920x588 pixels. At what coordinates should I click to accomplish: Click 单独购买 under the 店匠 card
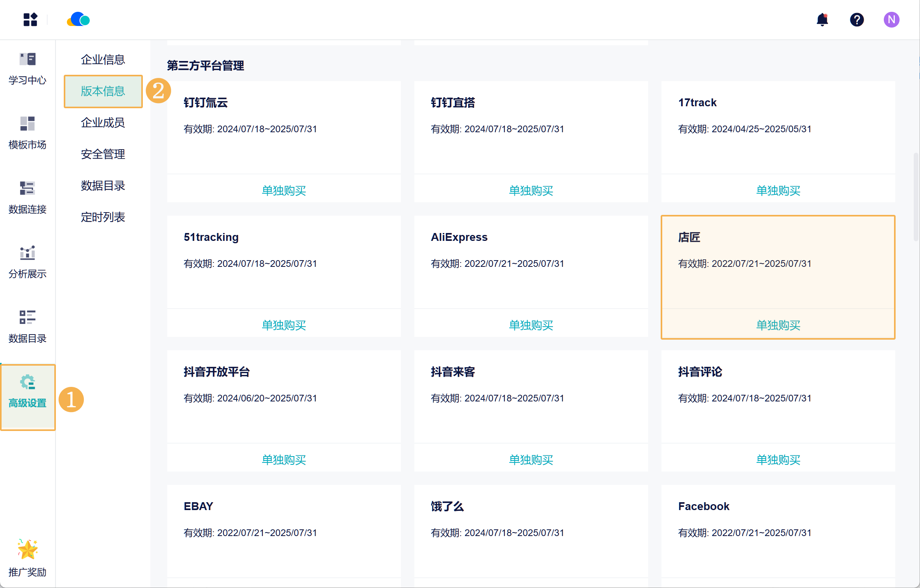click(778, 325)
